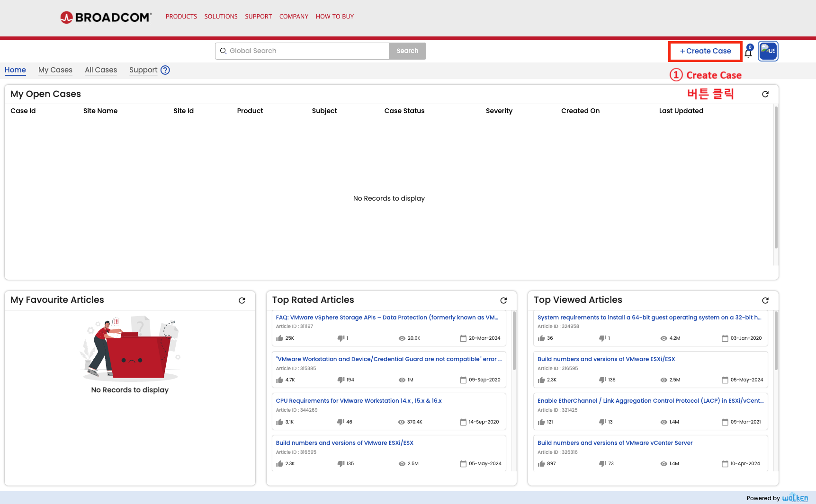This screenshot has height=504, width=816.
Task: Thumbs down the CPU Requirements Workstation article
Action: pyautogui.click(x=341, y=422)
